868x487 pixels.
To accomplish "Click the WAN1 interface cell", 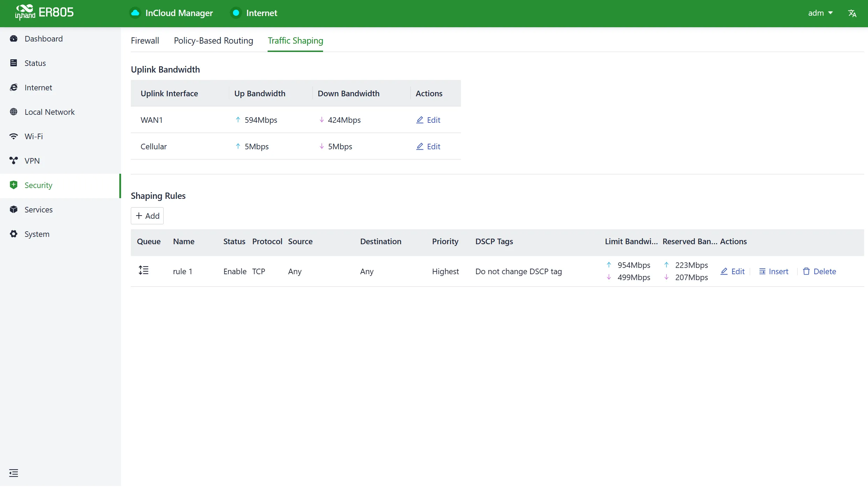I will 152,120.
